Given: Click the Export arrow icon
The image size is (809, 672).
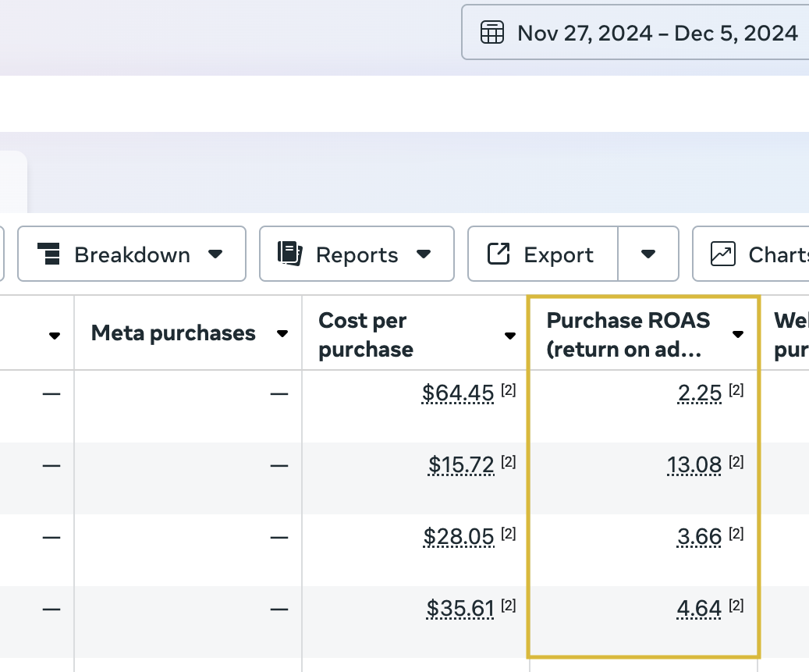Looking at the screenshot, I should [x=499, y=254].
